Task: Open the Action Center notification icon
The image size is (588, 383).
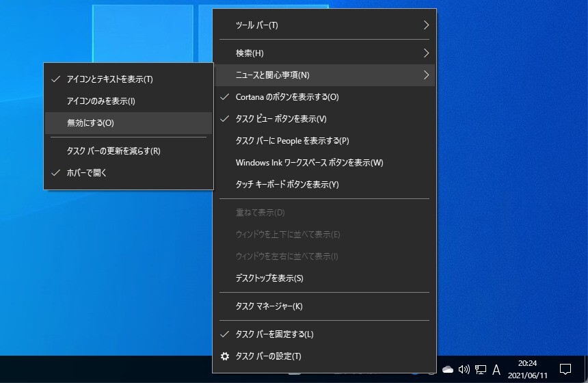Action: pyautogui.click(x=565, y=369)
